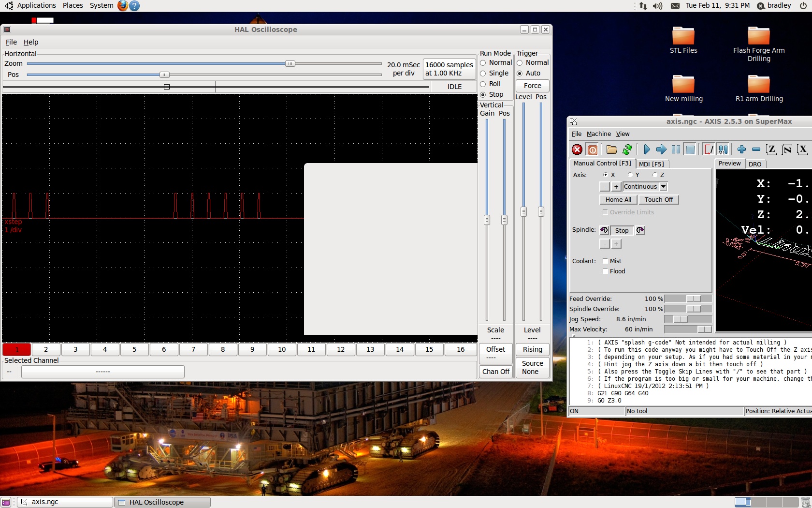Select Single run mode radio

click(494, 74)
